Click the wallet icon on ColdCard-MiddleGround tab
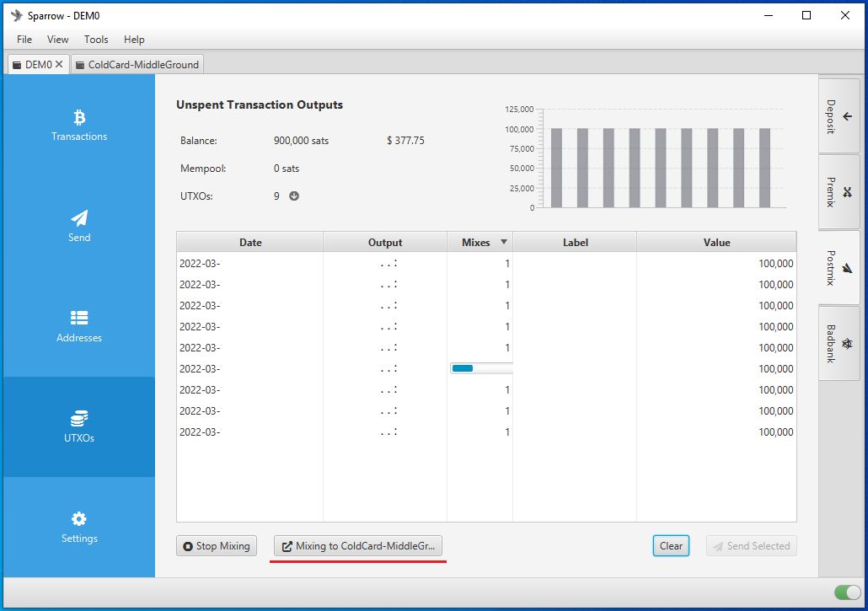868x611 pixels. click(x=80, y=65)
